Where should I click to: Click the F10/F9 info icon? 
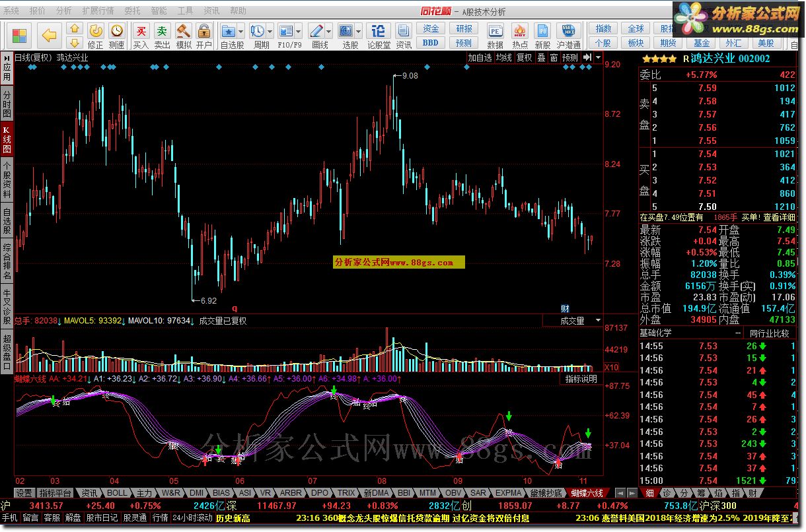tap(286, 31)
